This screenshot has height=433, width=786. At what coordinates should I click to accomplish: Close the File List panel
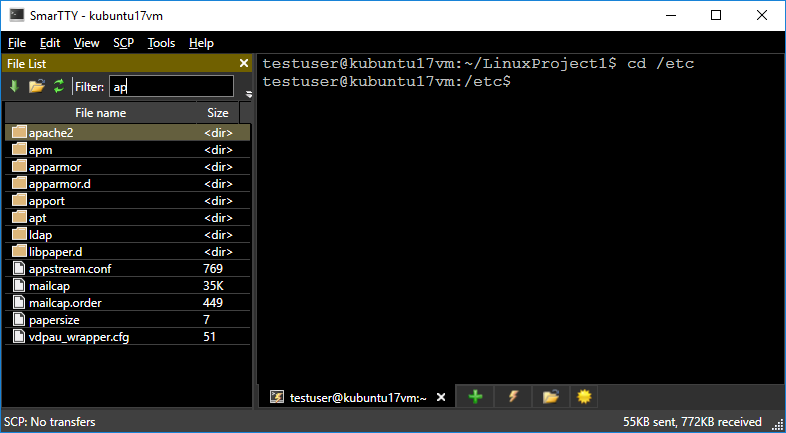[244, 63]
